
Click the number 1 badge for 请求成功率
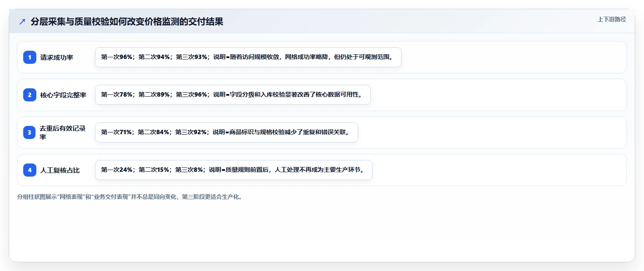point(30,57)
